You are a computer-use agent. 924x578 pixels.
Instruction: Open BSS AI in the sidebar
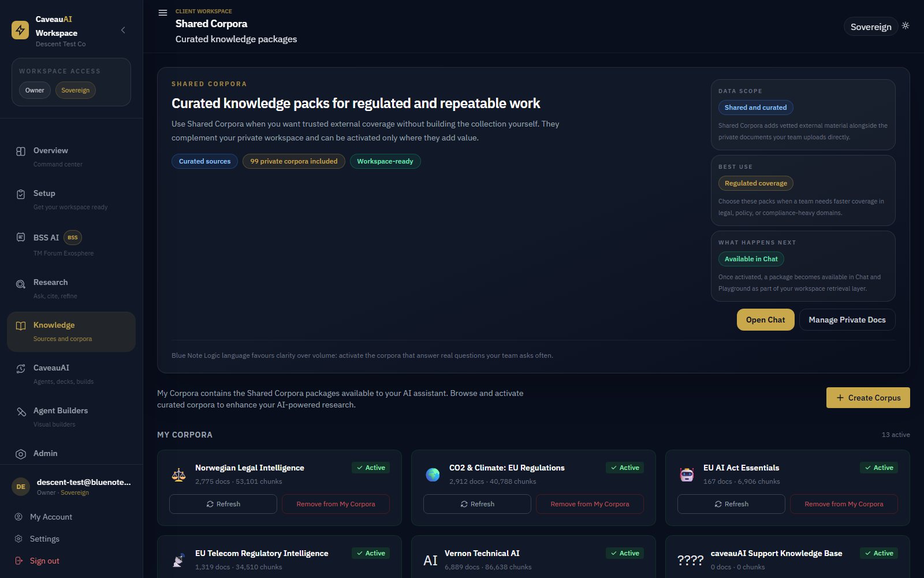(x=71, y=244)
